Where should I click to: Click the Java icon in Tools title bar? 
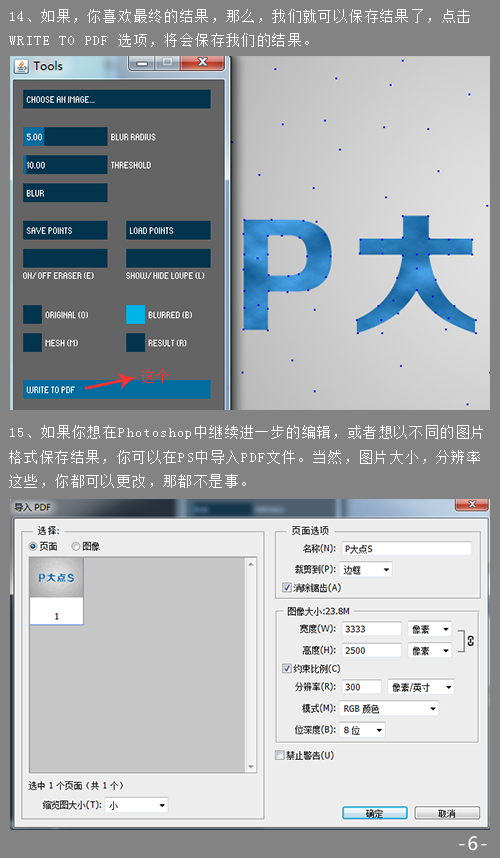21,66
